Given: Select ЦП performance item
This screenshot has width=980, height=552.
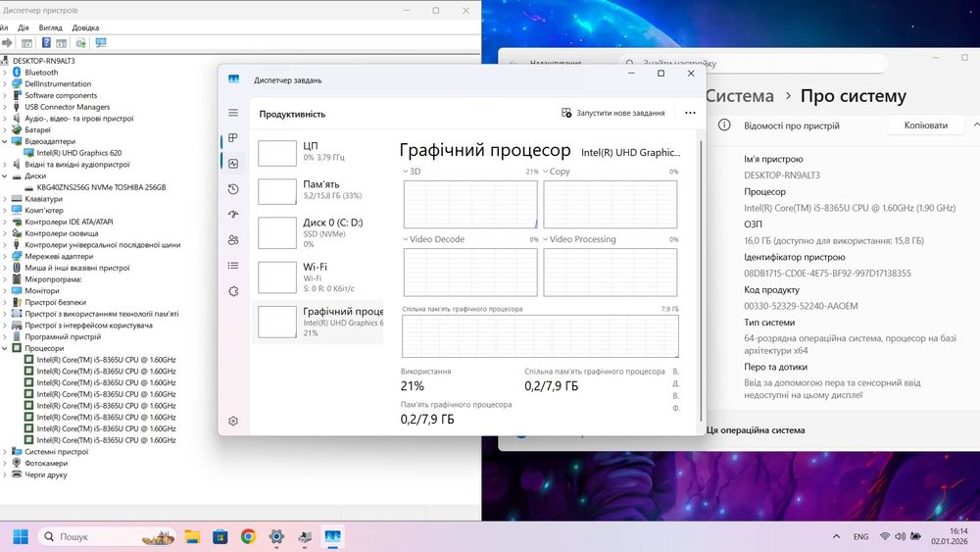Looking at the screenshot, I should (x=318, y=153).
